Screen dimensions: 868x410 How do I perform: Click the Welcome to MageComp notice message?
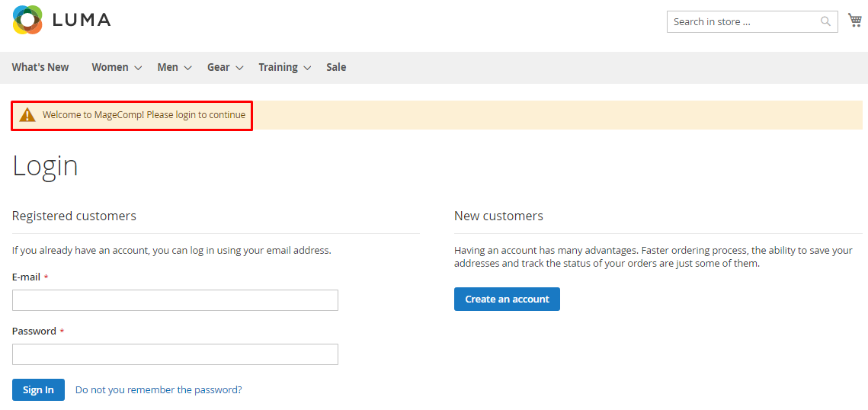coord(144,115)
